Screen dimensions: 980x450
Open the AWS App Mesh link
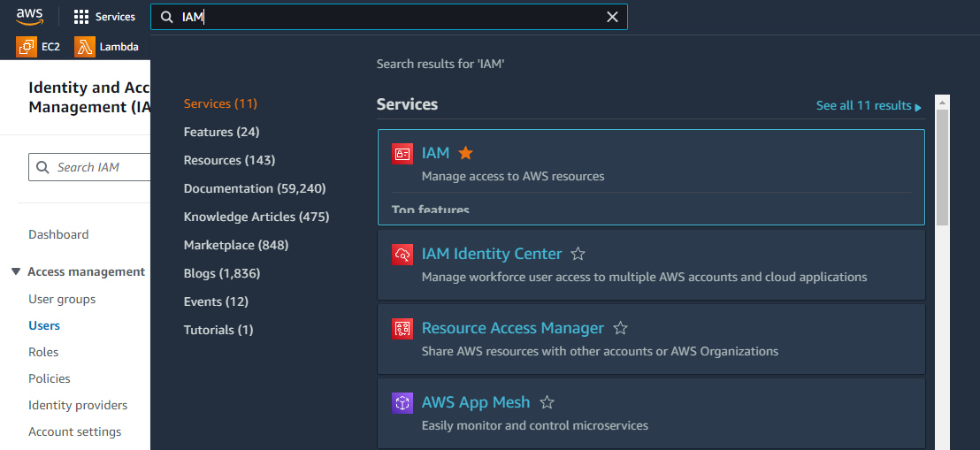pyautogui.click(x=476, y=402)
